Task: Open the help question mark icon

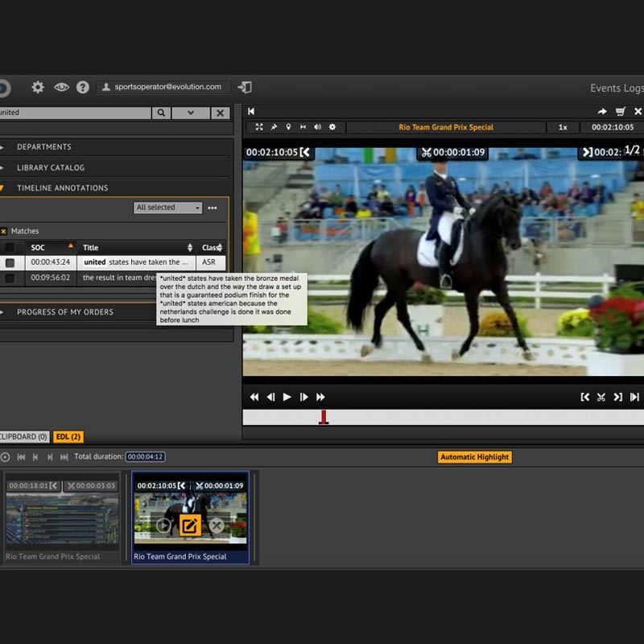Action: pos(82,87)
